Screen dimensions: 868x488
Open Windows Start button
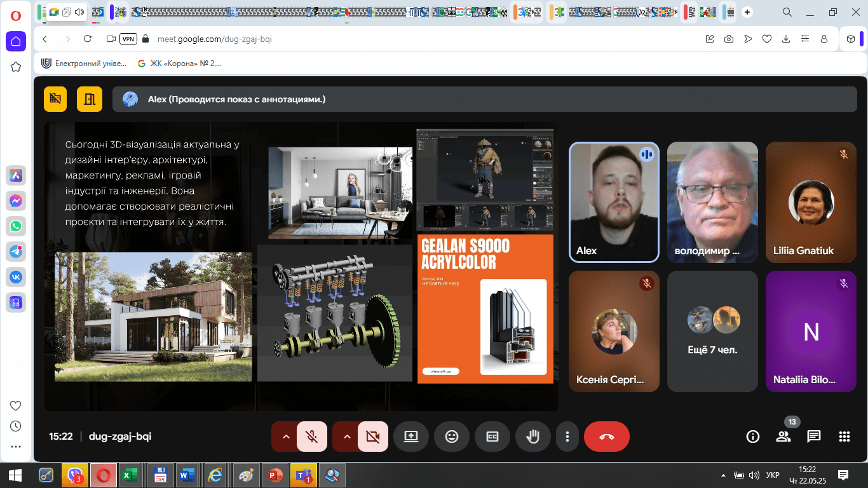[x=15, y=475]
